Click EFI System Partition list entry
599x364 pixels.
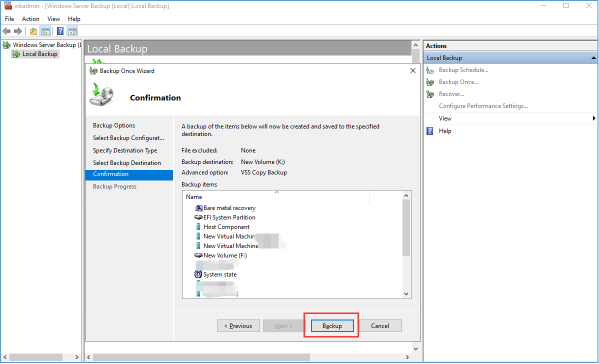coord(229,217)
